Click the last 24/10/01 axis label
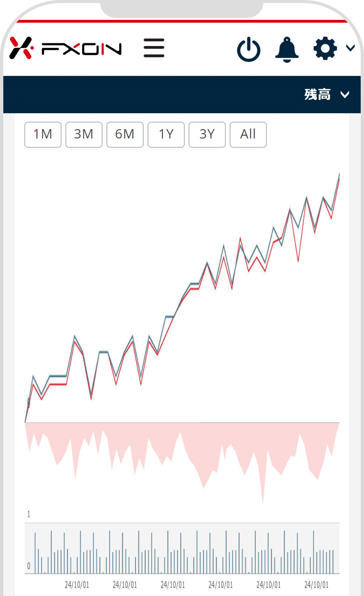This screenshot has height=596, width=364. click(316, 585)
